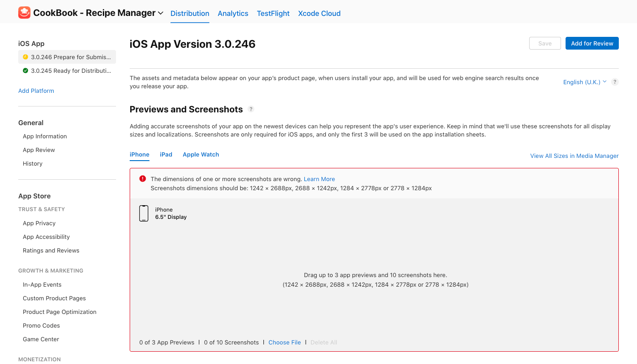
Task: Open Game Center settings
Action: [x=41, y=339]
